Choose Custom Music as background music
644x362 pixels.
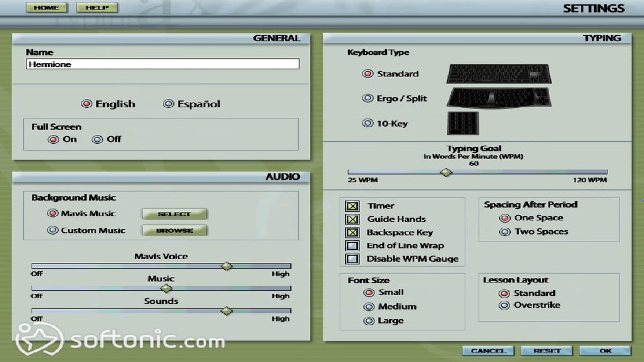tap(52, 230)
